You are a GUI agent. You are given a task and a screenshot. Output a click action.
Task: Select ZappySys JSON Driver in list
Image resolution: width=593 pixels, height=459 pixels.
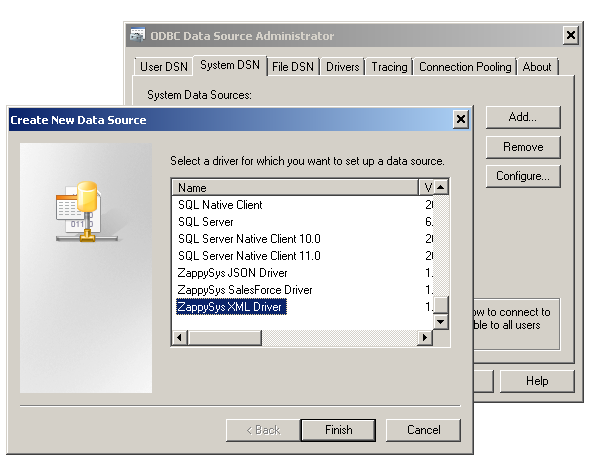coord(232,273)
